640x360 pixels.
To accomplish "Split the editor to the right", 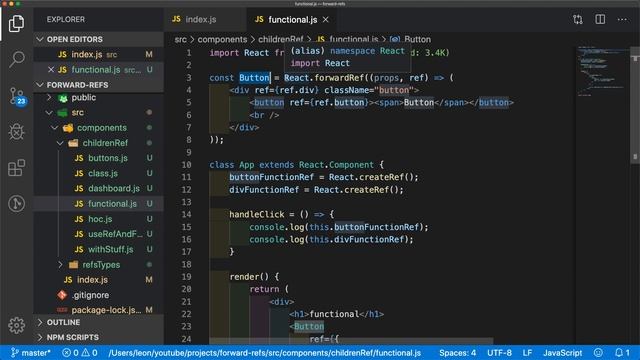I will click(600, 19).
